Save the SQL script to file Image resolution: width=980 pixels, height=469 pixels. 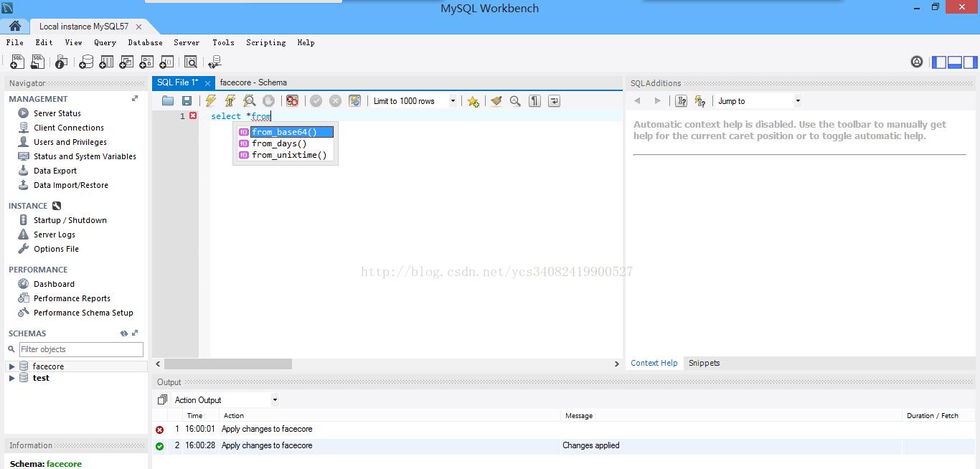[x=187, y=101]
